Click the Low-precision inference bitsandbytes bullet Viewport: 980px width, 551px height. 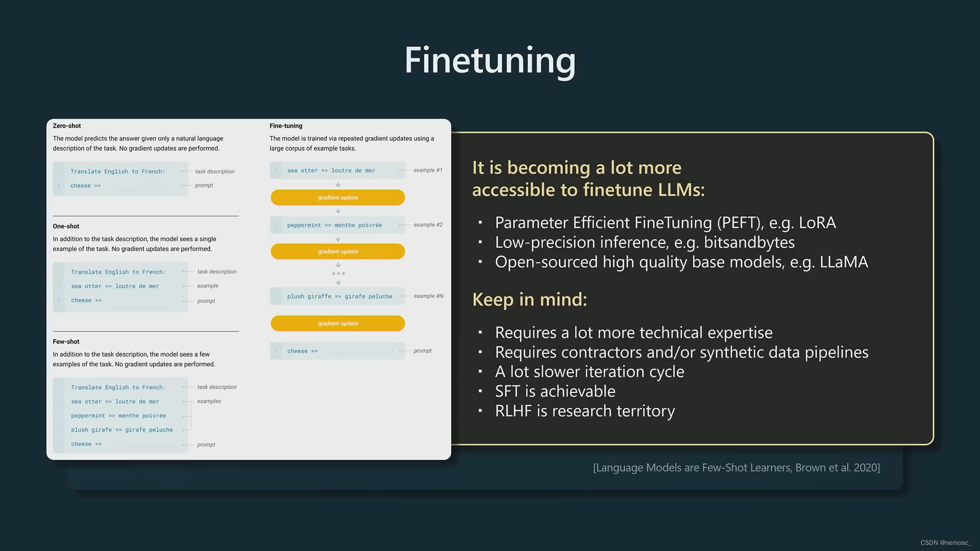pos(645,242)
